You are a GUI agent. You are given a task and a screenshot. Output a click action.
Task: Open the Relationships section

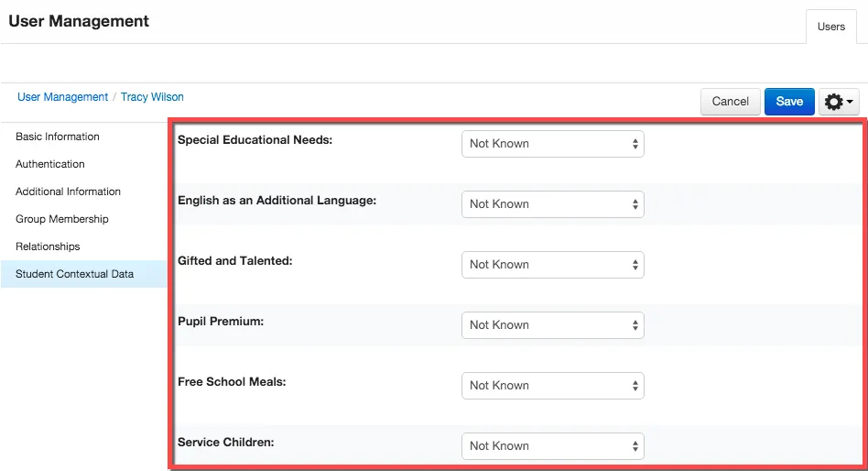48,246
